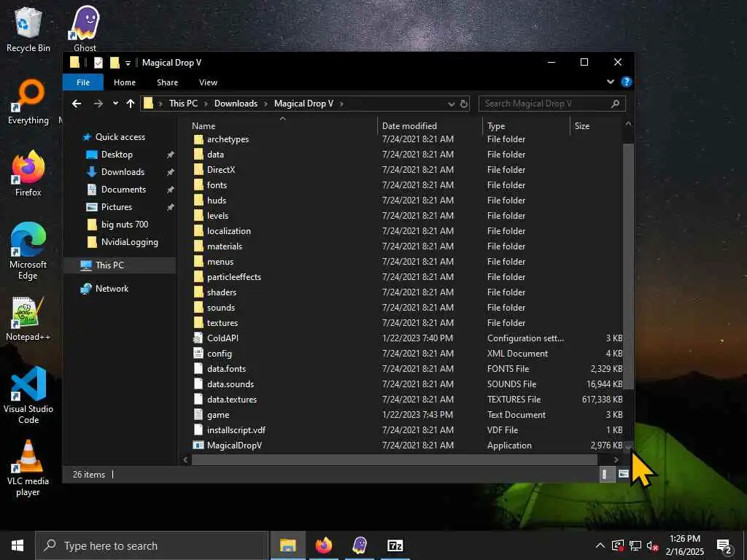Click This PC in the address breadcrumb
The height and width of the screenshot is (560, 747).
tap(183, 104)
